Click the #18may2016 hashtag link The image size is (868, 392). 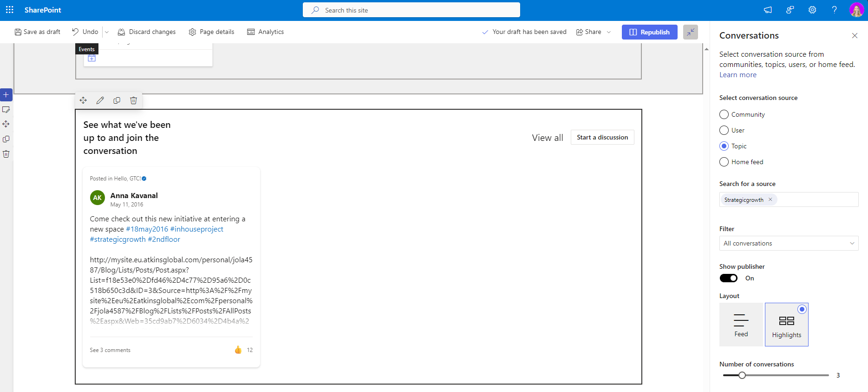click(147, 229)
